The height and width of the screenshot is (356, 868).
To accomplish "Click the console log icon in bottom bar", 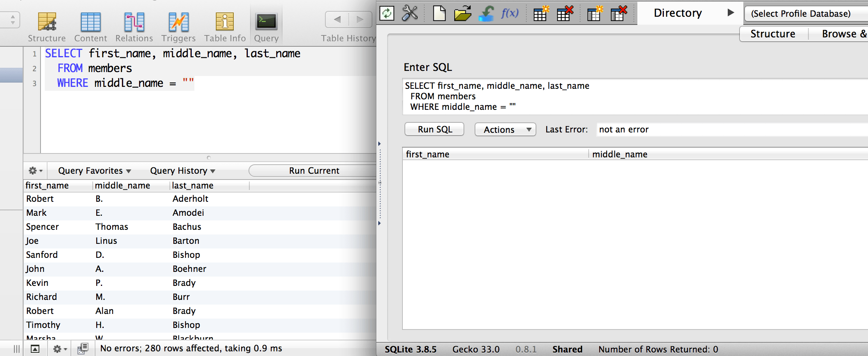I will click(x=83, y=348).
